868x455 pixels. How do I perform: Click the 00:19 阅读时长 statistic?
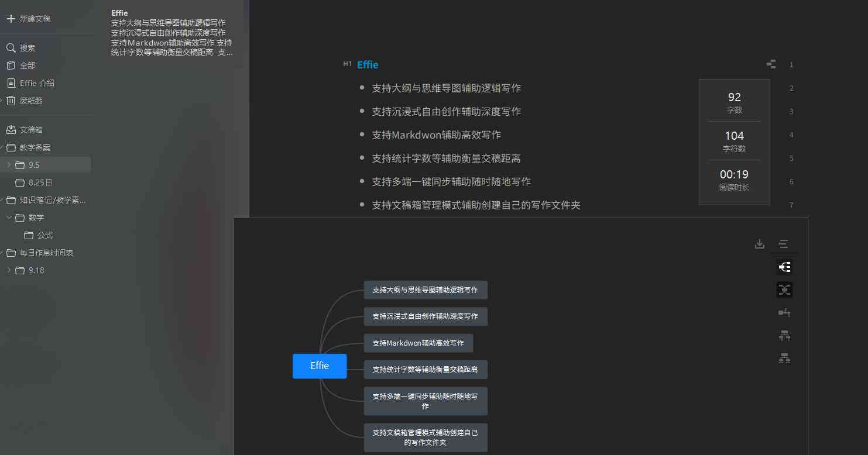734,180
